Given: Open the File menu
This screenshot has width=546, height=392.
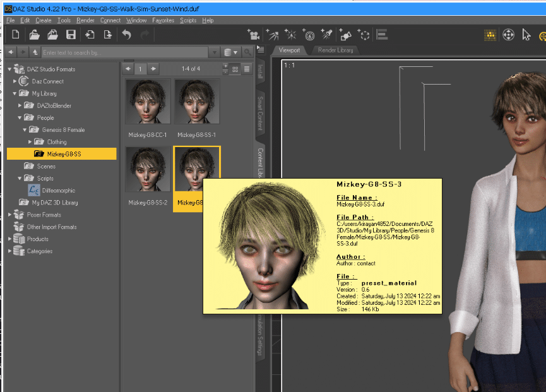Looking at the screenshot, I should click(11, 20).
